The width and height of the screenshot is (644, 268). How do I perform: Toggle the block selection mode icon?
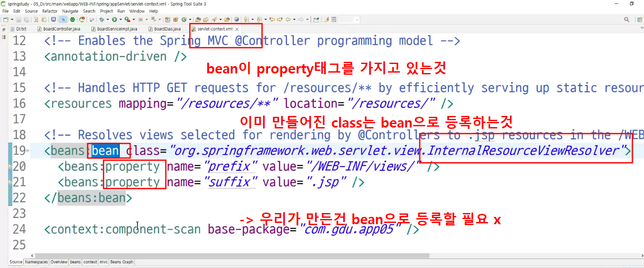(334, 19)
